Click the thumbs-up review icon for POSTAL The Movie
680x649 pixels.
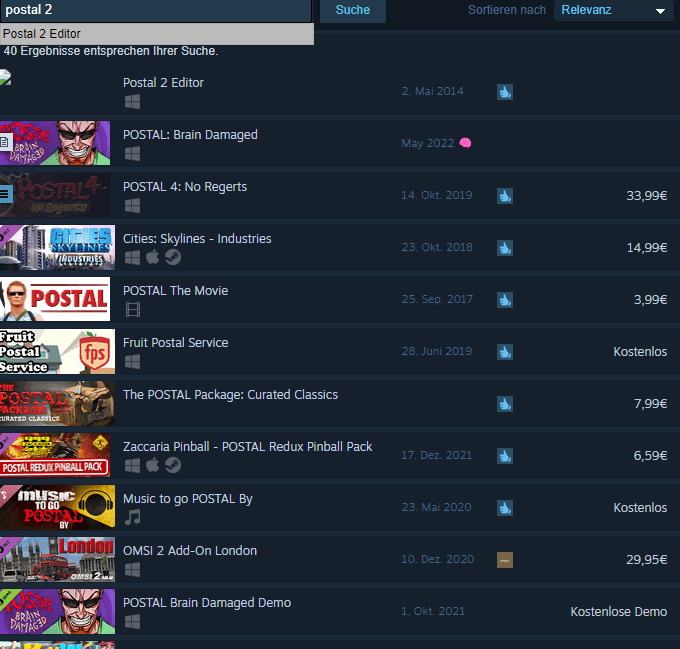(505, 300)
